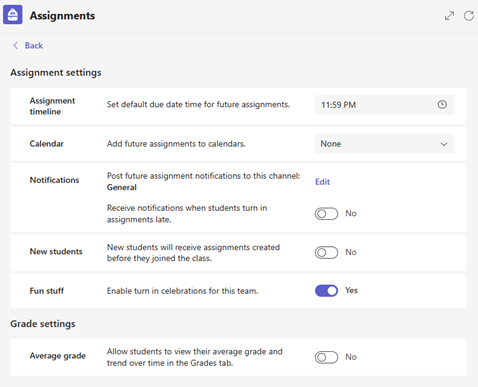Click the back chevron arrow icon
Viewport: 478px width, 387px height.
[15, 45]
